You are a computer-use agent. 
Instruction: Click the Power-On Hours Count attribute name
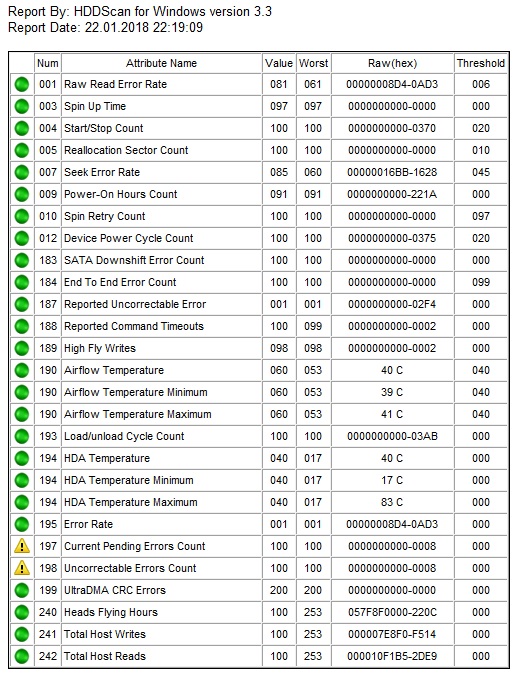tap(121, 194)
